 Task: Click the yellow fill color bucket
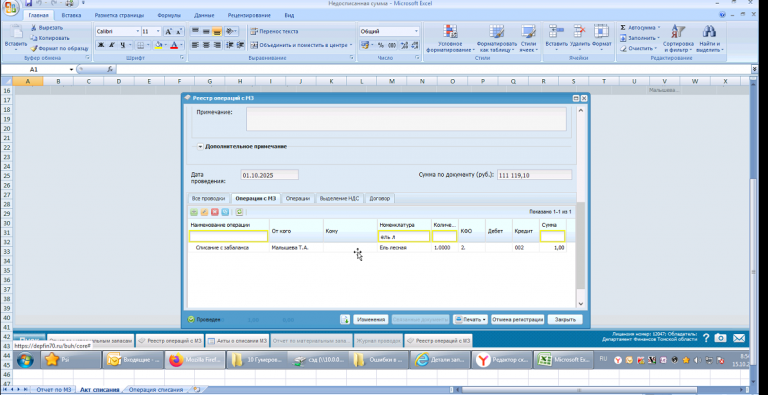[158, 45]
